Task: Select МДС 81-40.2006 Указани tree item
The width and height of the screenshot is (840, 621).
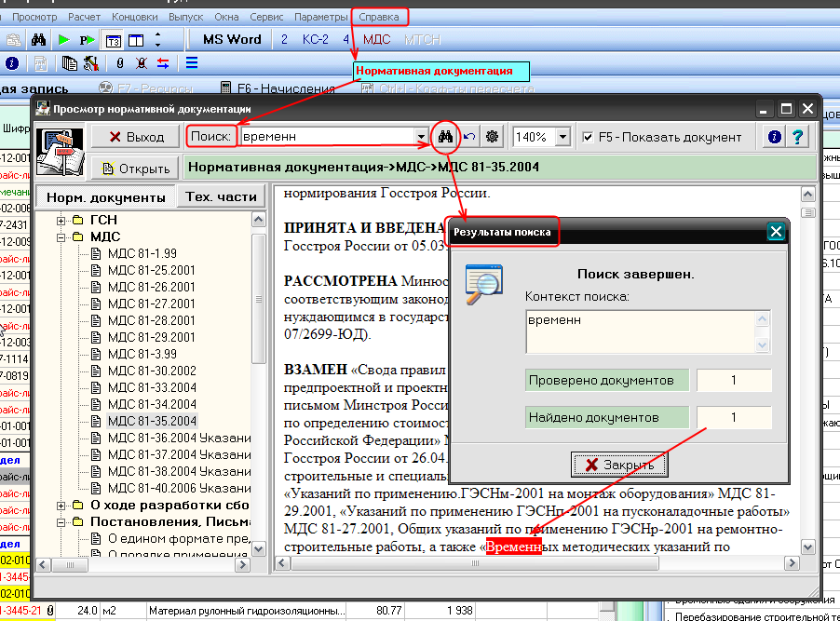Action: click(179, 488)
